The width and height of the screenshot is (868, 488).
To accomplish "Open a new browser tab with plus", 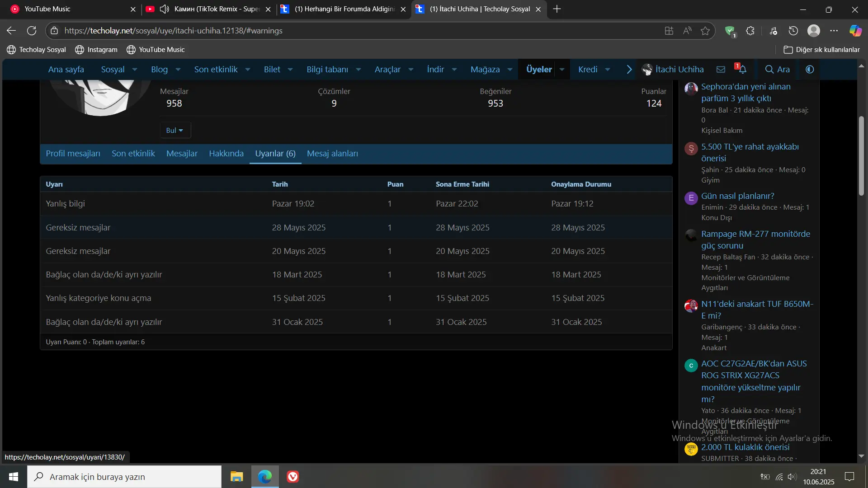I will pos(557,9).
